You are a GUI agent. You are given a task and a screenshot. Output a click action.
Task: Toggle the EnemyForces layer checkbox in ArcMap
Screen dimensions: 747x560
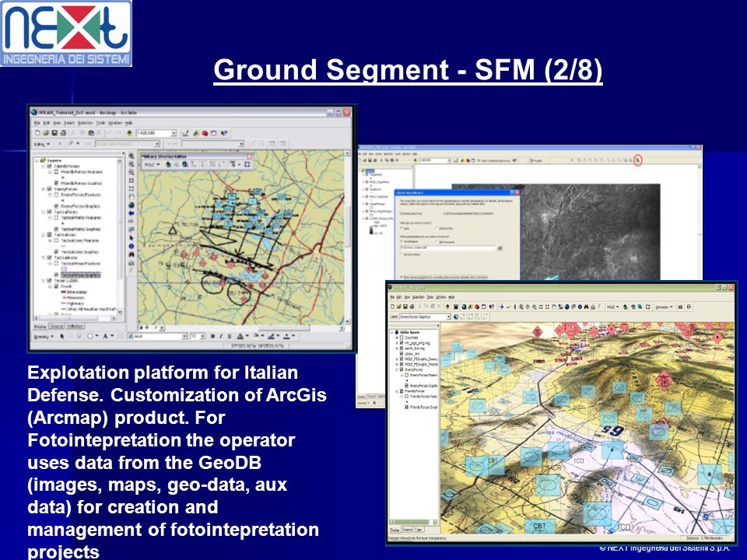click(49, 189)
